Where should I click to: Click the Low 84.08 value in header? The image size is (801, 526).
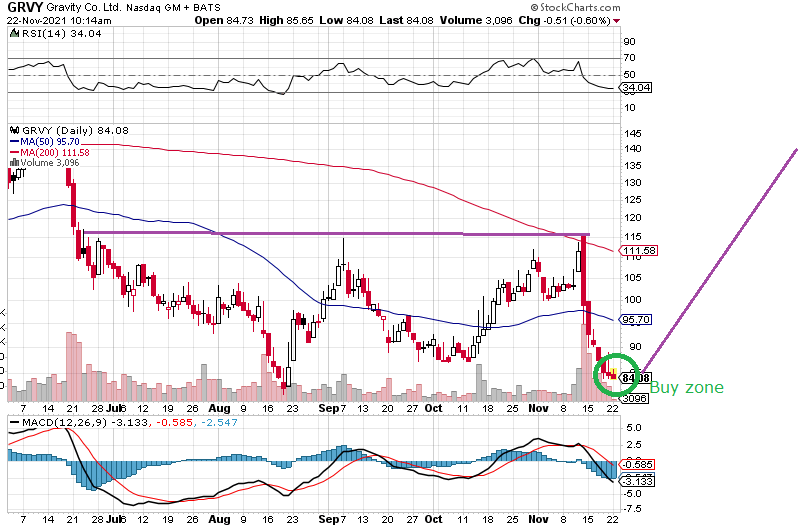pos(346,20)
